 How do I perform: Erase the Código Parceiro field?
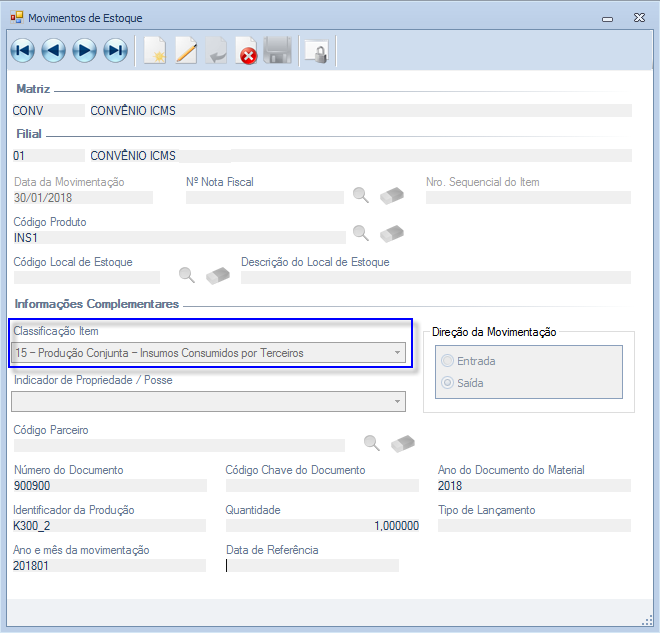pyautogui.click(x=402, y=443)
